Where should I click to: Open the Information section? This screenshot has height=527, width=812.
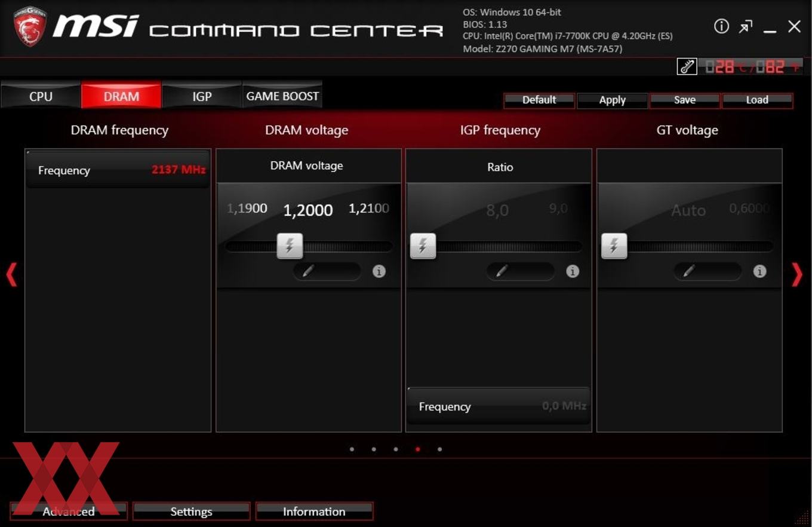[314, 511]
